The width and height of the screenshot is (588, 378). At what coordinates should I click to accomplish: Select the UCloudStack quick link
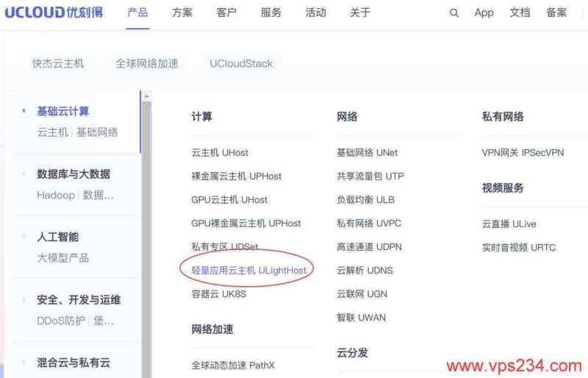pyautogui.click(x=241, y=63)
